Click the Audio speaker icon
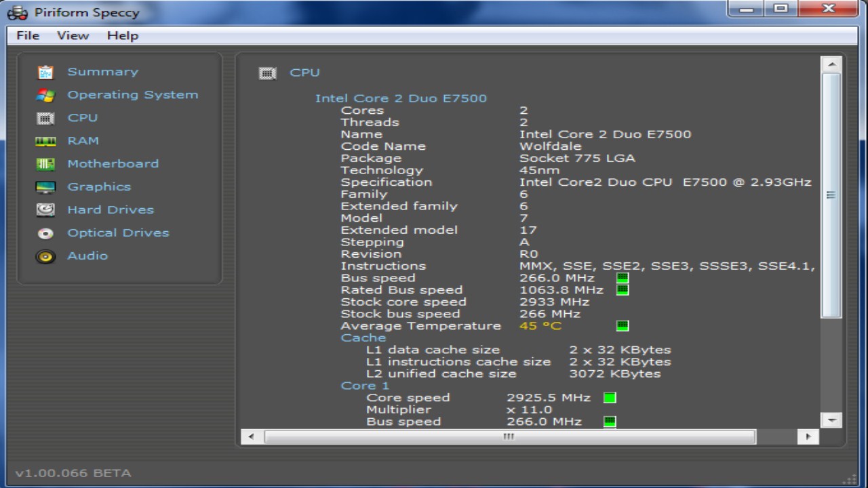Viewport: 868px width, 488px height. [45, 257]
